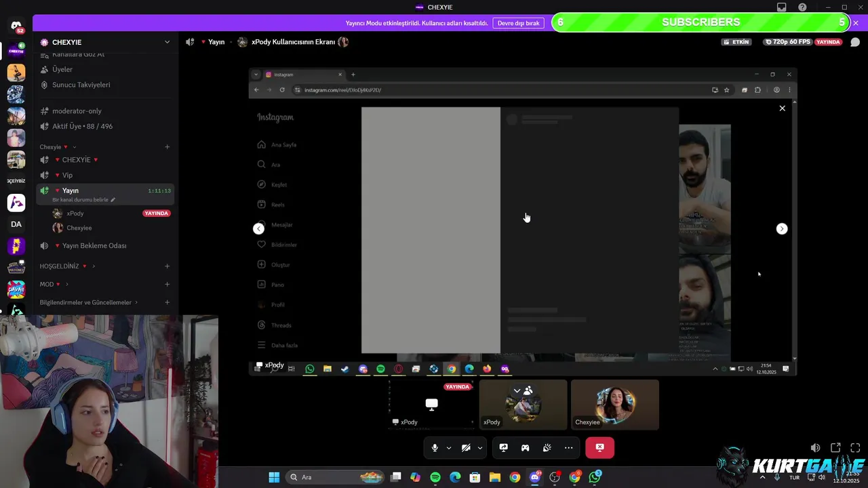Open Copilot from Windows taskbar

pyautogui.click(x=415, y=477)
